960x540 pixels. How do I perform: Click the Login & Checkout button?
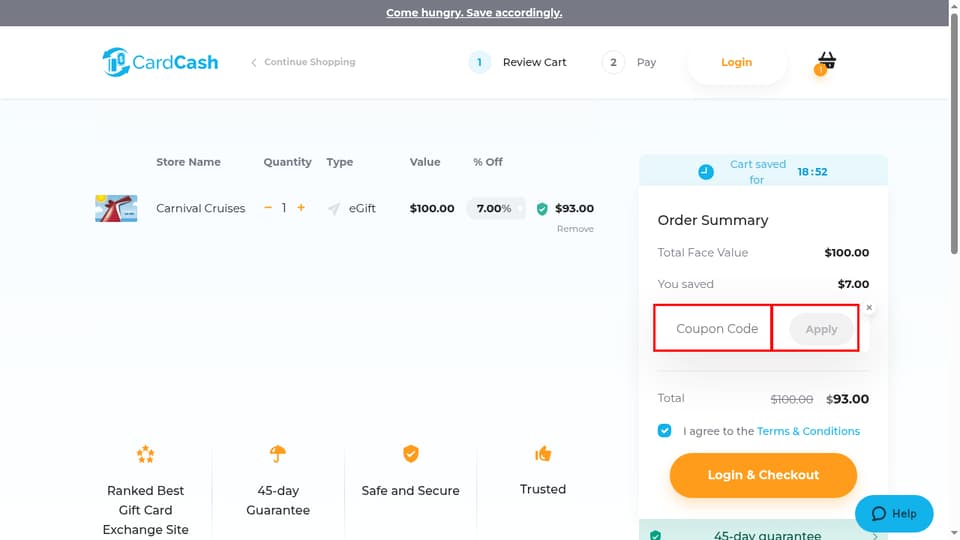(763, 475)
